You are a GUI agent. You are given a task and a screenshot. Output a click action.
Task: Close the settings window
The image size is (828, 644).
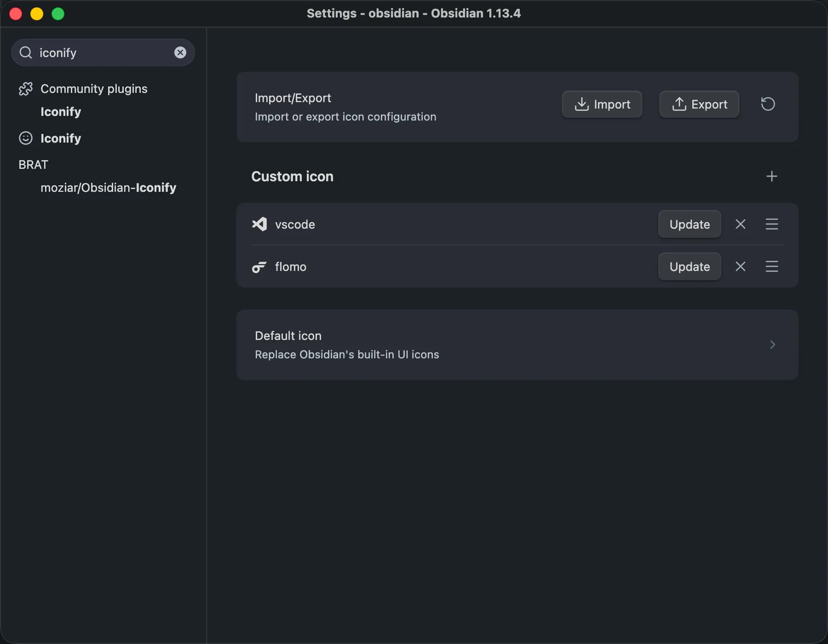16,14
